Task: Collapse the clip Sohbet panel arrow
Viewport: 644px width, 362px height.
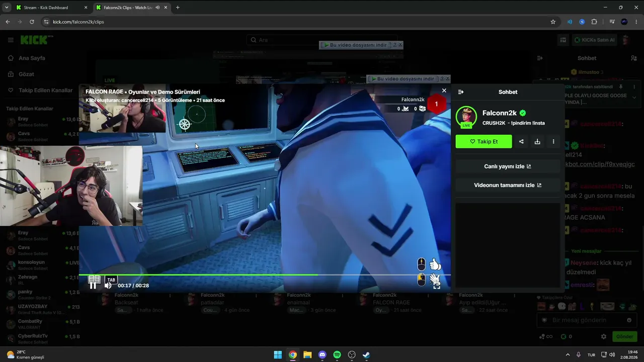Action: [x=461, y=92]
